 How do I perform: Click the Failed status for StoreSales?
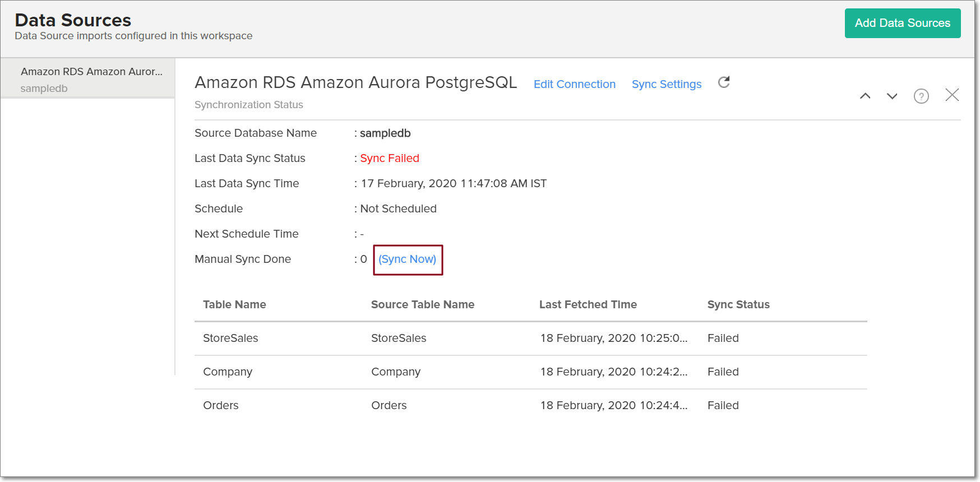pyautogui.click(x=723, y=338)
